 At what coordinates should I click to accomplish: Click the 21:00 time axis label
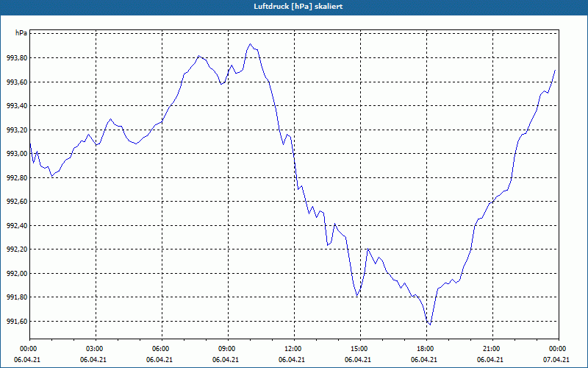pos(492,349)
